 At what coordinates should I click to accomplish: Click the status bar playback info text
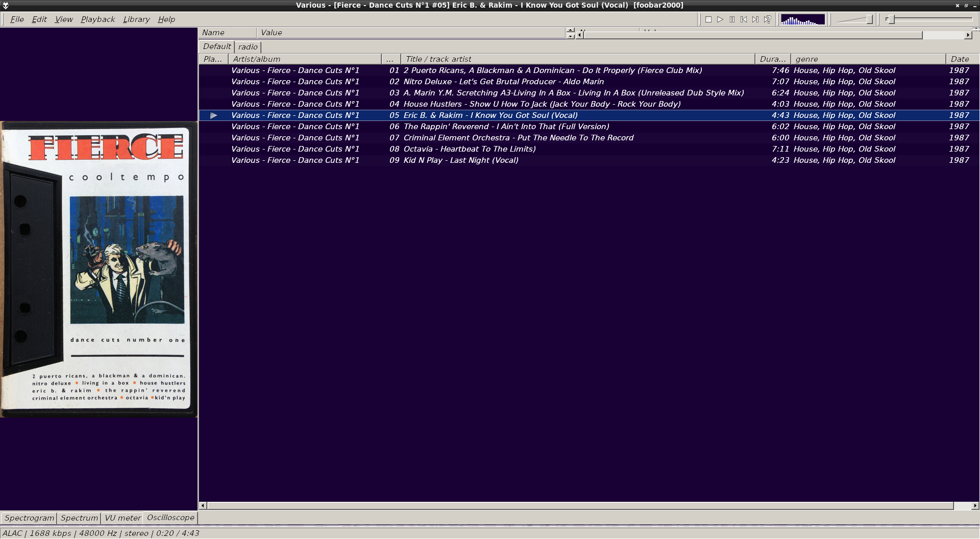point(101,533)
